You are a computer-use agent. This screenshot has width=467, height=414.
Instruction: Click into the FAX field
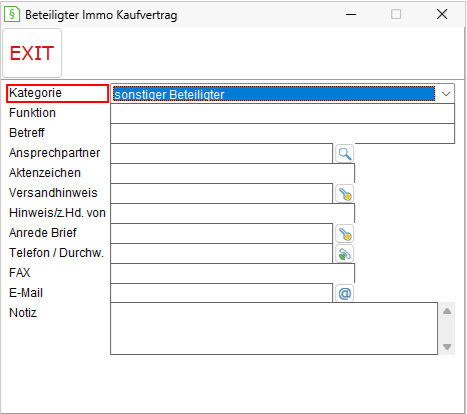point(232,274)
